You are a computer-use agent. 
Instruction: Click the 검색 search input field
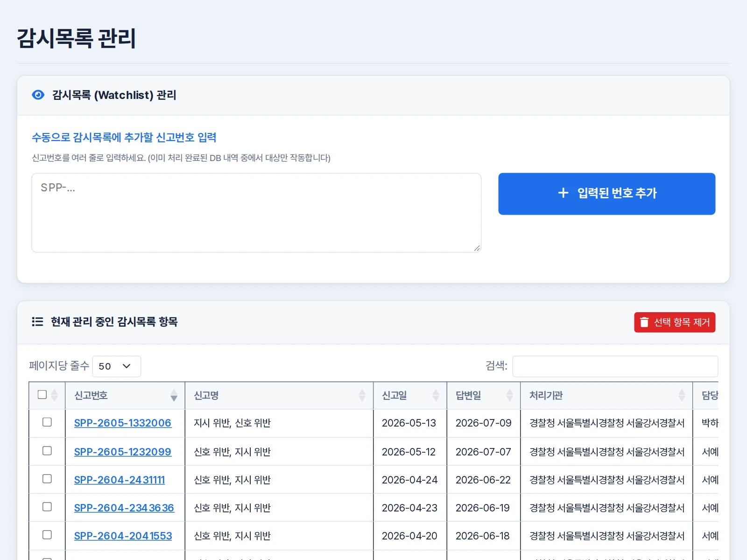tap(615, 366)
